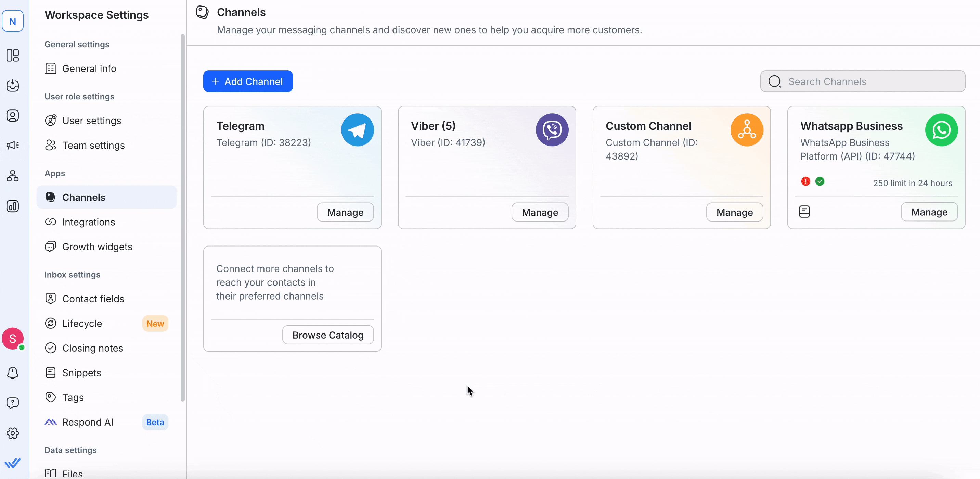Click Manage on the Viber (5) card
980x479 pixels.
pyautogui.click(x=540, y=212)
